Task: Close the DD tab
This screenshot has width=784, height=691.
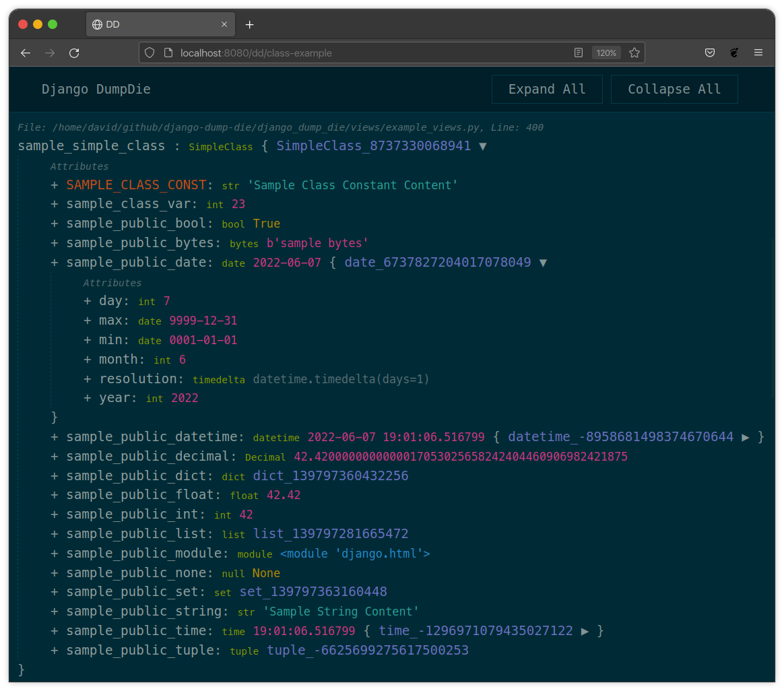Action: click(225, 25)
